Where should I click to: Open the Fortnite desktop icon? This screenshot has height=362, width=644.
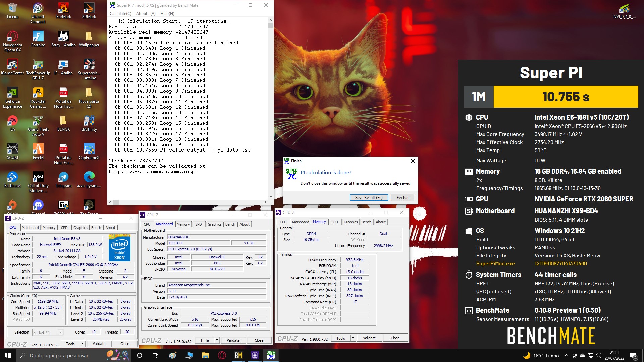38,39
